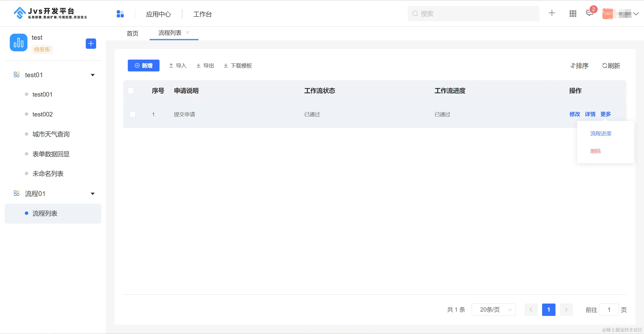Click the blue 新增 button

143,66
